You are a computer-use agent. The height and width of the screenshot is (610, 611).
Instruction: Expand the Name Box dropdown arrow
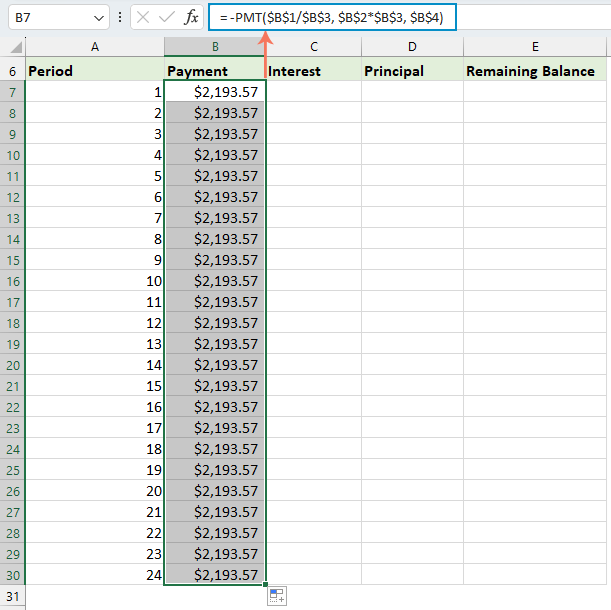pos(98,18)
